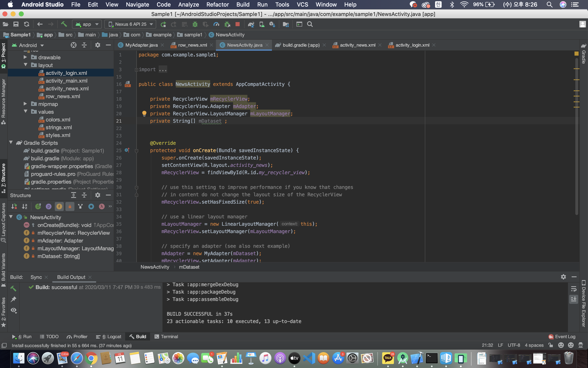This screenshot has height=368, width=588.
Task: Switch to the MyAdapter.java editor tab
Action: click(x=141, y=45)
